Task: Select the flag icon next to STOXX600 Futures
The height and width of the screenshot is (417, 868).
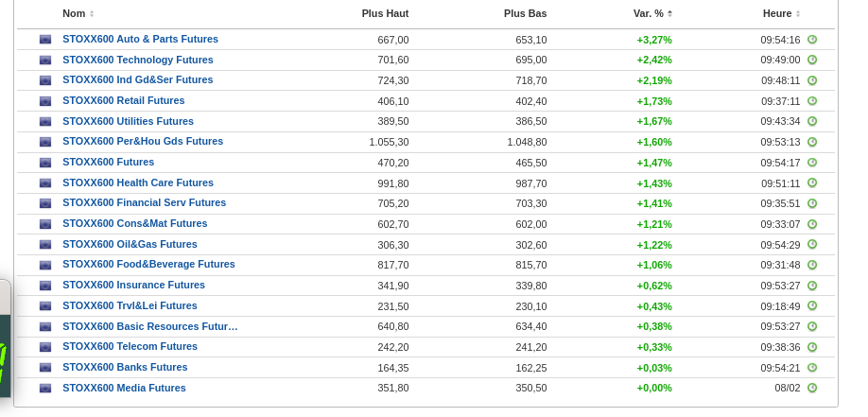Action: click(45, 163)
